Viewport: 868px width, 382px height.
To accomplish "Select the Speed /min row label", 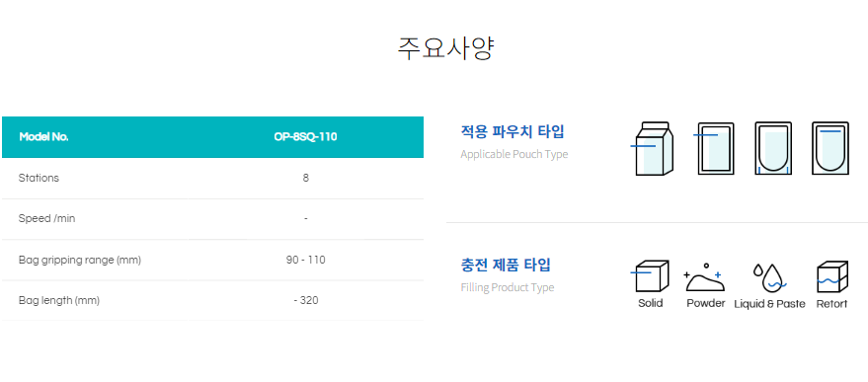I will [46, 219].
